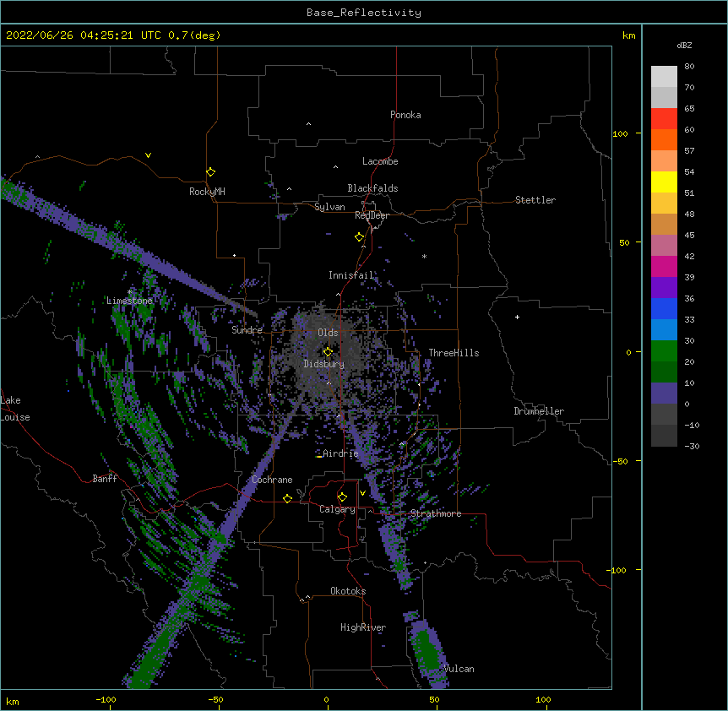Click the Base_Reflectivity title text
728x711 pixels.
click(364, 13)
